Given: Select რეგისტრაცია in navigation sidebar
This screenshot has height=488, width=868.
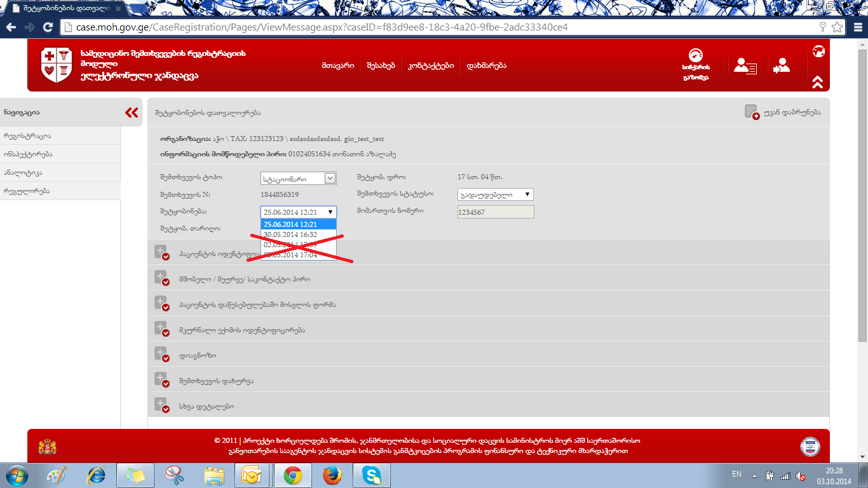Looking at the screenshot, I should pos(27,136).
